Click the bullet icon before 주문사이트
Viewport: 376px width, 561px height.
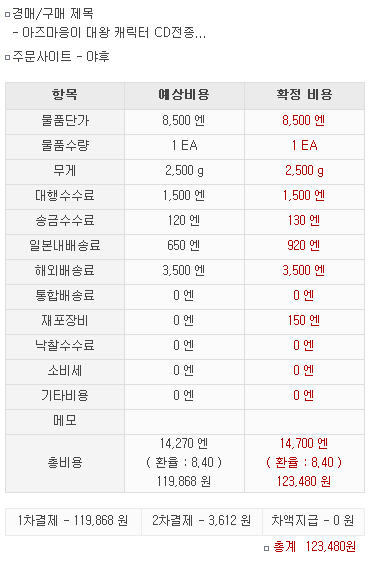(x=8, y=57)
